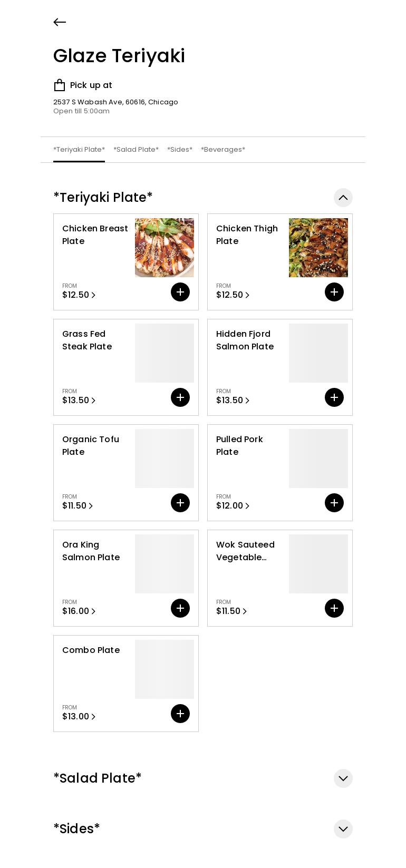Add Pulled Pork Plate to order
This screenshot has height=868, width=406.
(x=334, y=503)
